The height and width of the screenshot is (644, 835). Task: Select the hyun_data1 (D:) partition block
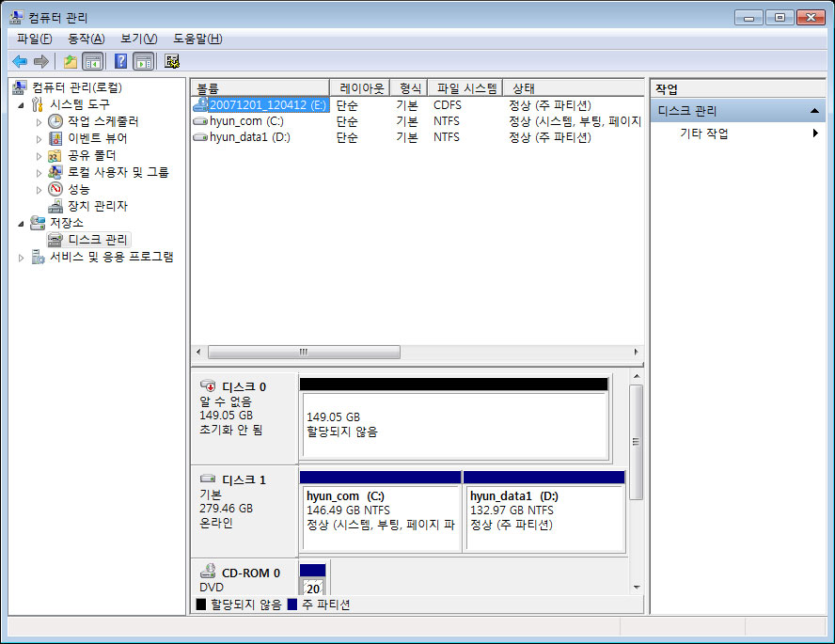coord(544,518)
